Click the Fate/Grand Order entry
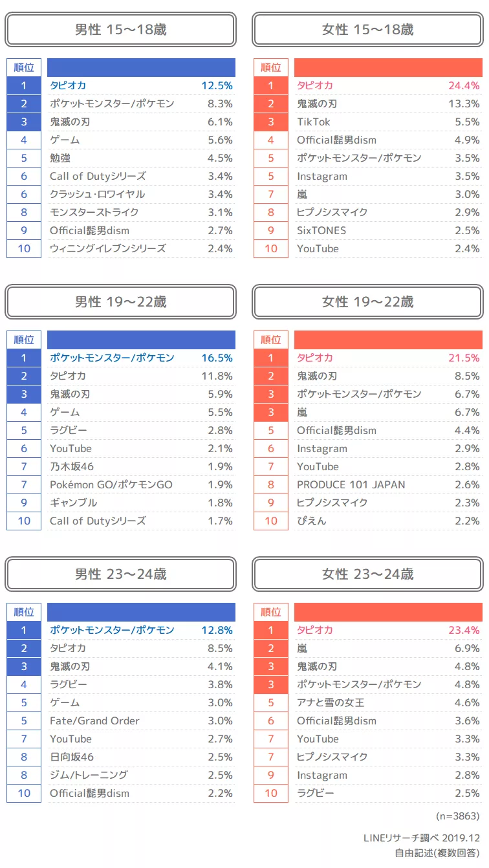This screenshot has height=868, width=489. tap(94, 721)
